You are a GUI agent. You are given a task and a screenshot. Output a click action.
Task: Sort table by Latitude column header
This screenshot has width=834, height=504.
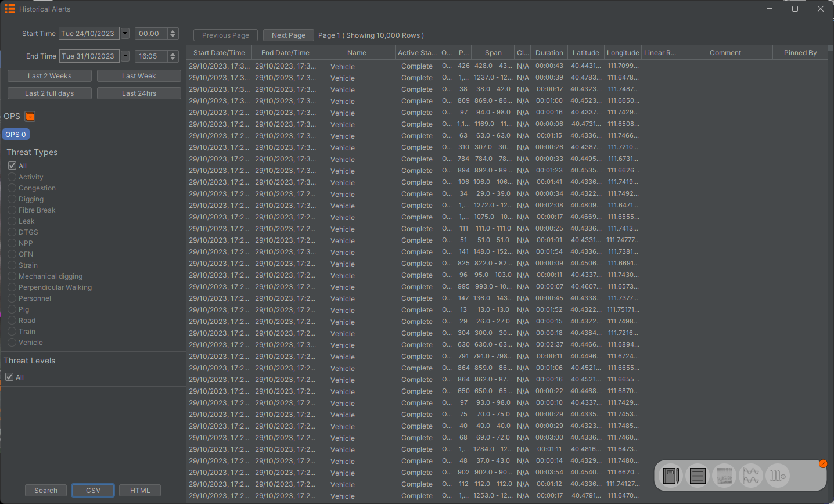coord(585,53)
